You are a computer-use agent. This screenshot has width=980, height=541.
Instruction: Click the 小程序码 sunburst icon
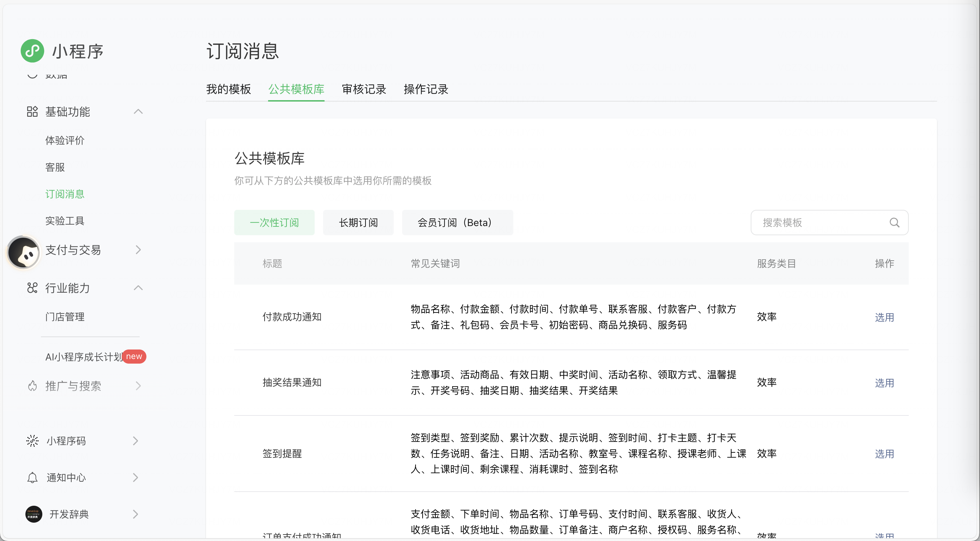pos(32,441)
